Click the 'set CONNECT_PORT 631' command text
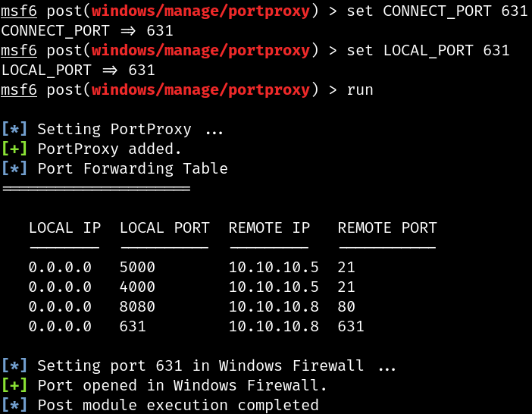Image resolution: width=532 pixels, height=414 pixels. pyautogui.click(x=437, y=11)
